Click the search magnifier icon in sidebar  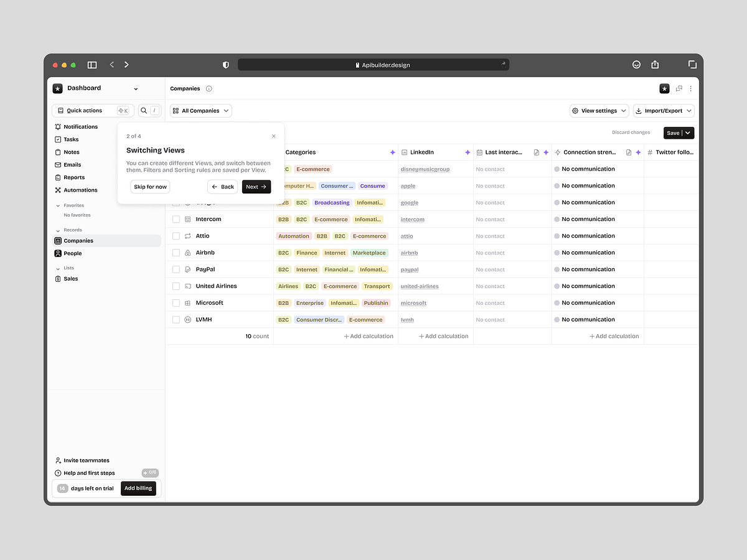pos(143,110)
